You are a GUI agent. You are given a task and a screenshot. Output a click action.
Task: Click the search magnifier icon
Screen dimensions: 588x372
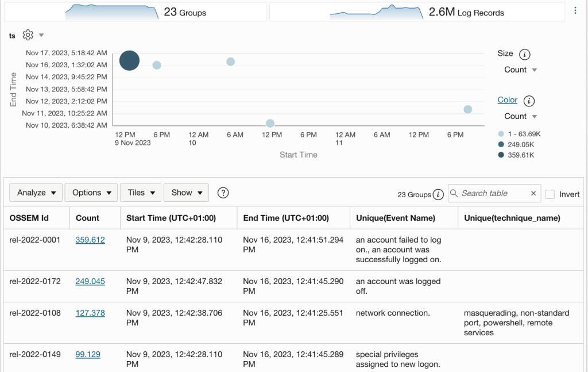[x=454, y=193]
